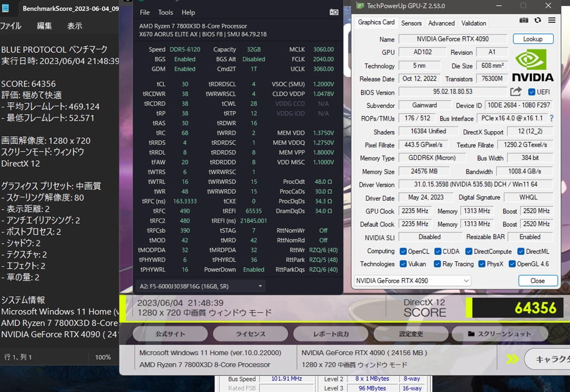Open ZenTimings File menu
Screen dimensions: 570x392
145,12
